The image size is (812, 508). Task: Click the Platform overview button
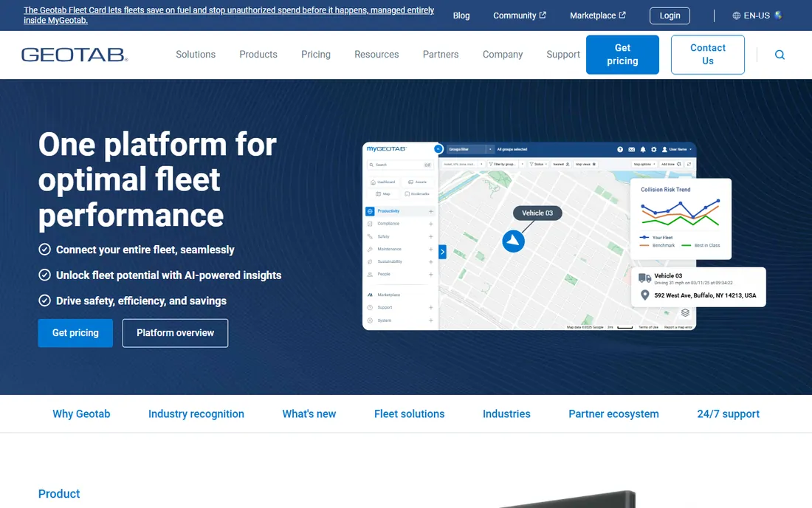175,333
